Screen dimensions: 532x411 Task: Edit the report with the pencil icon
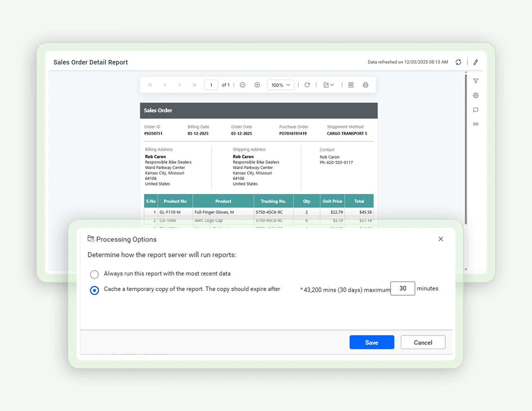pyautogui.click(x=476, y=62)
